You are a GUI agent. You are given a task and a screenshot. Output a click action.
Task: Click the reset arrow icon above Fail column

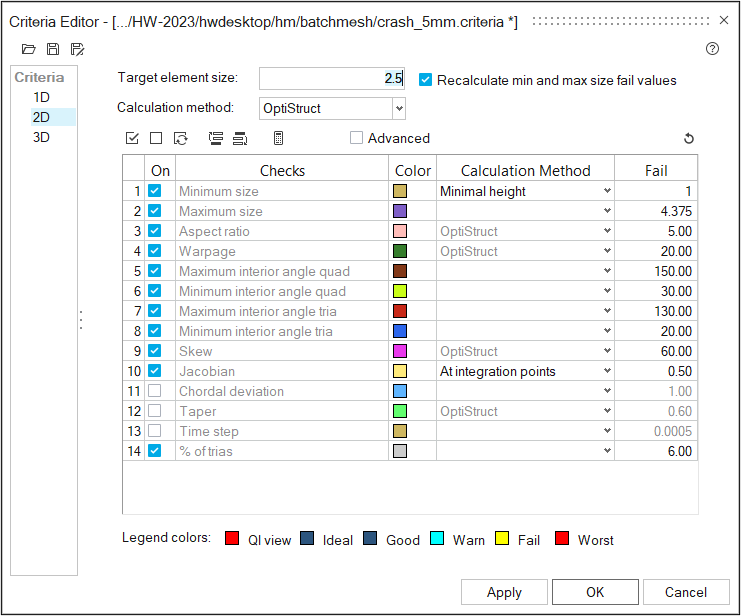[688, 138]
